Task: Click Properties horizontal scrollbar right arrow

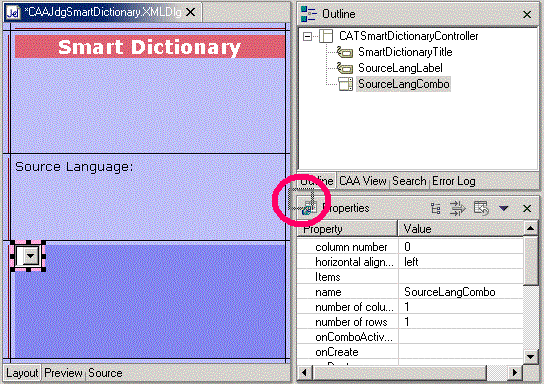Action: [x=515, y=372]
